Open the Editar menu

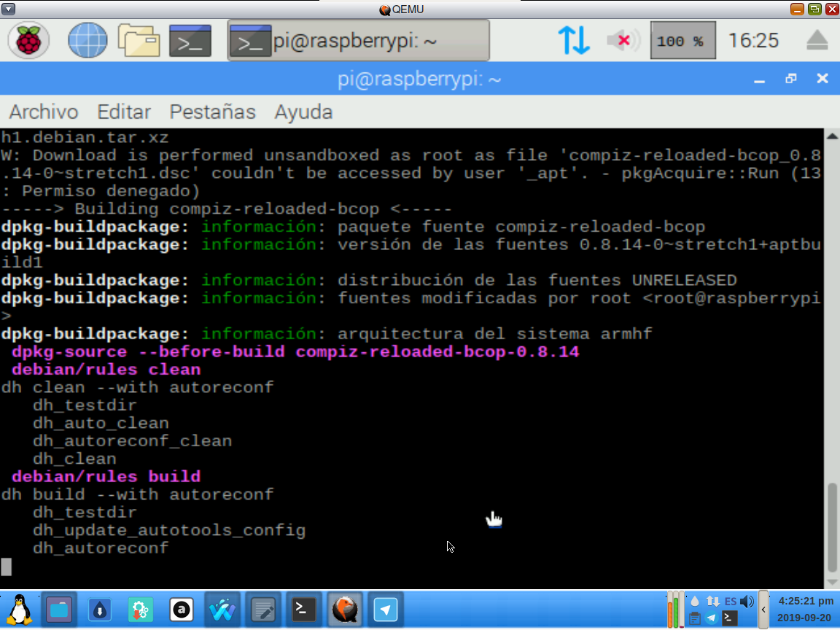click(124, 112)
